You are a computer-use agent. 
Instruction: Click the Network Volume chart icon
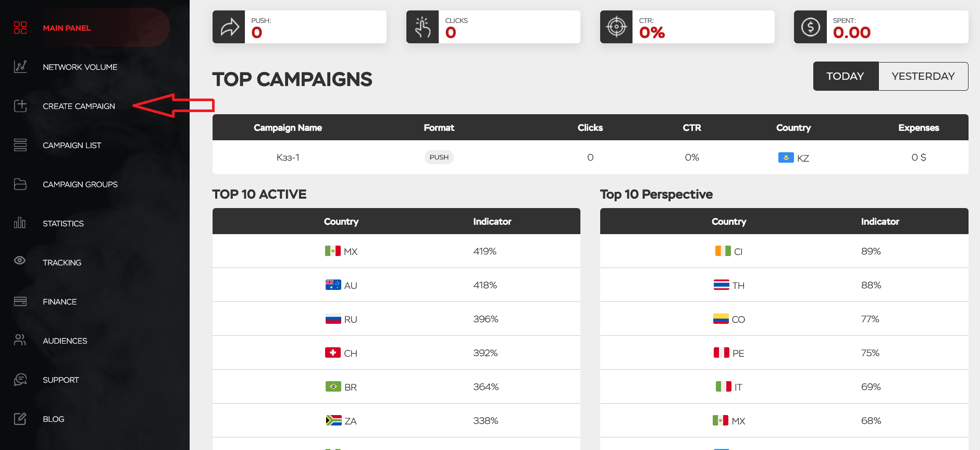click(20, 67)
